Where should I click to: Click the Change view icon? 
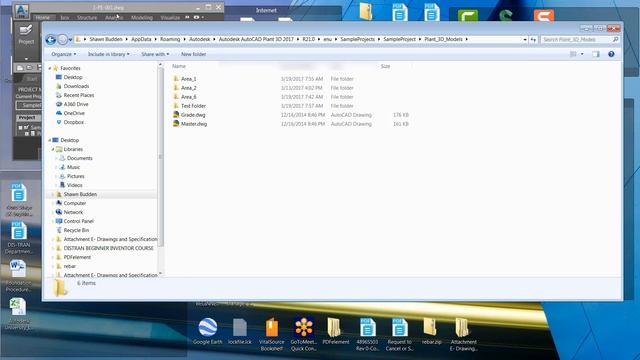pos(573,54)
